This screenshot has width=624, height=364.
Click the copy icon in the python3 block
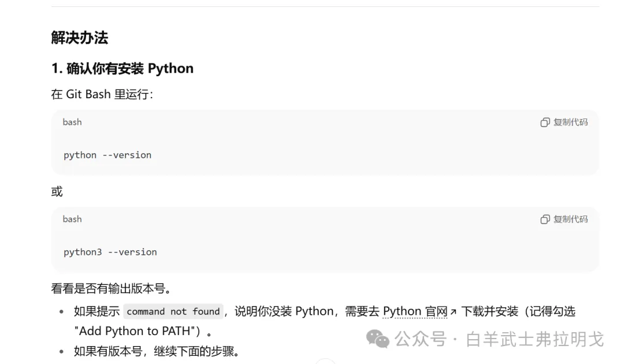[545, 220]
